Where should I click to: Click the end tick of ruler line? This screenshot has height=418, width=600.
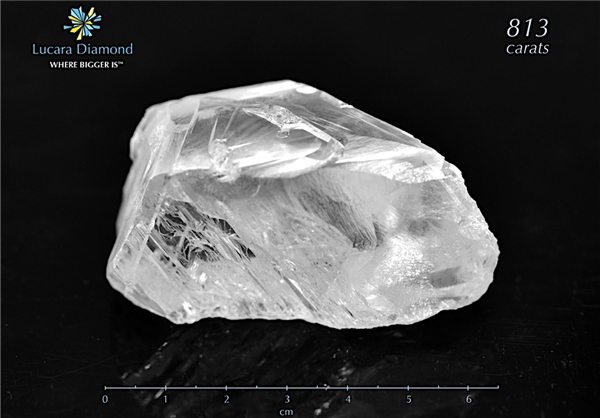(498, 388)
